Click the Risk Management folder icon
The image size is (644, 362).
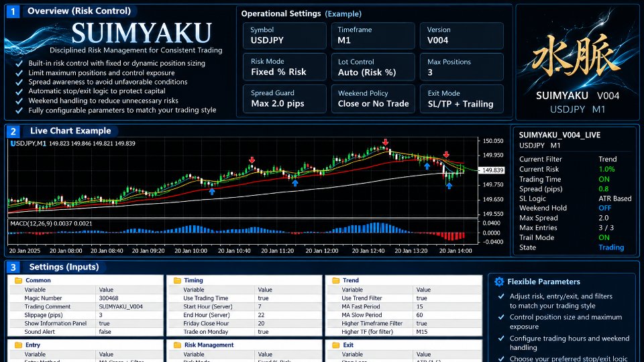click(177, 345)
